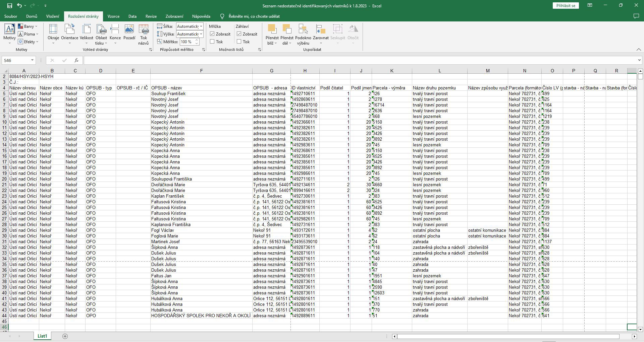644x342 pixels.
Task: Open the Soubor menu tab
Action: pos(11,16)
